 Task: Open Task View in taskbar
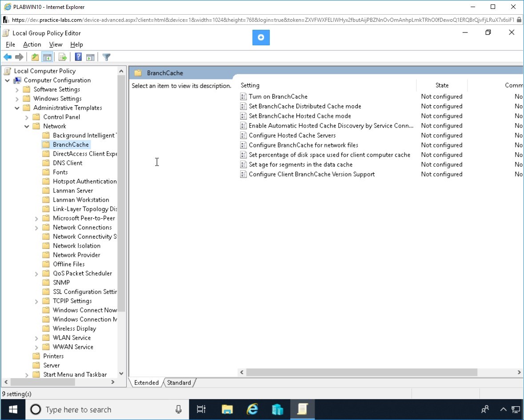point(201,409)
